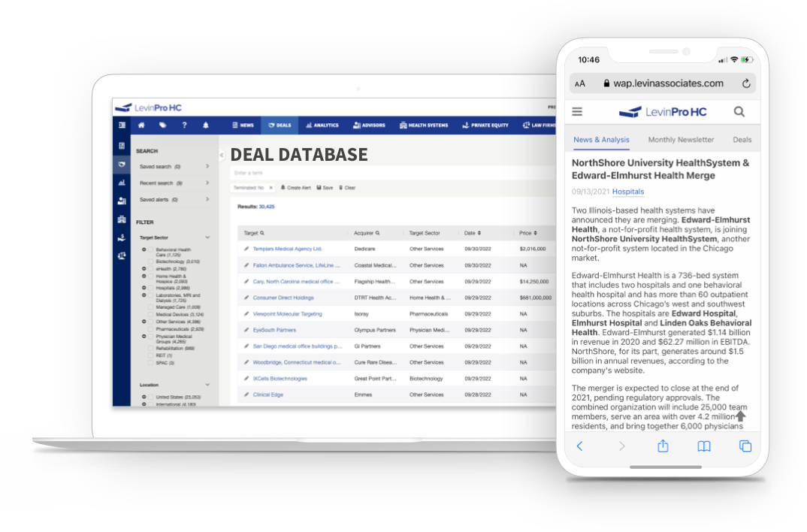The image size is (807, 532).
Task: Edit the Templars Medical Agency row pencil icon
Action: [x=246, y=249]
